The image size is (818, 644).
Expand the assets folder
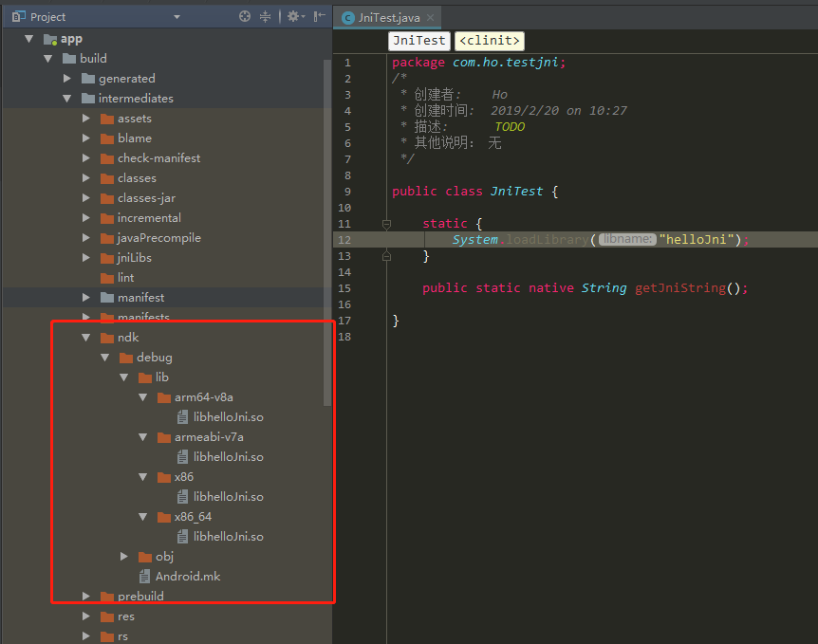tap(86, 119)
